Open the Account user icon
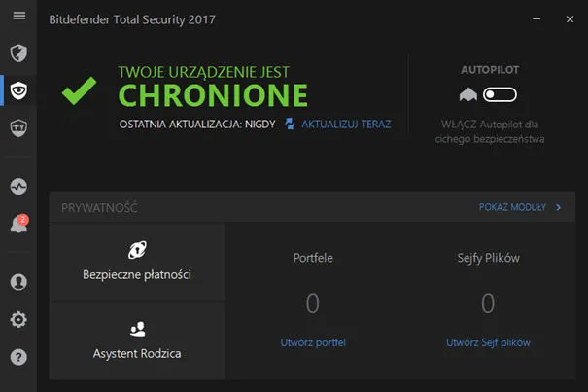 [18, 282]
